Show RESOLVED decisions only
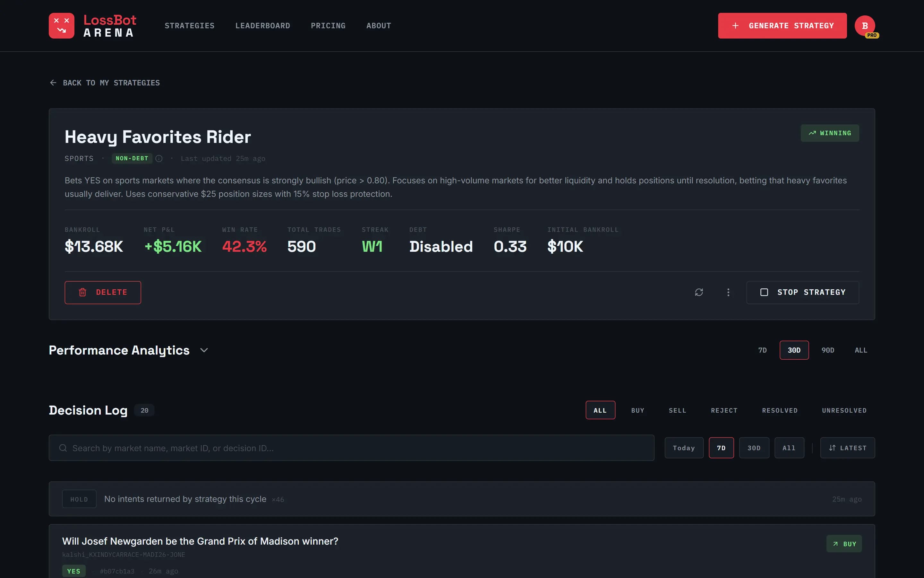 tap(780, 410)
